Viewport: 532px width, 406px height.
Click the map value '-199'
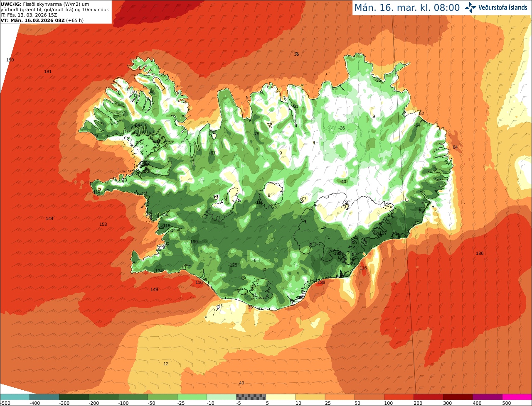(x=193, y=242)
